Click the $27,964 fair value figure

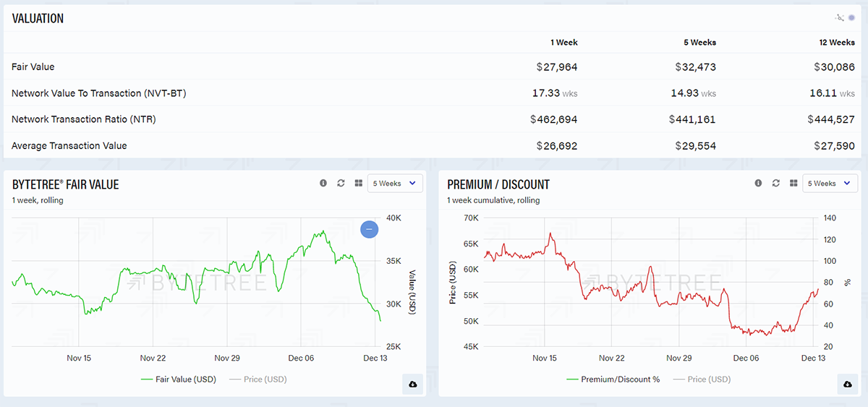click(x=557, y=67)
